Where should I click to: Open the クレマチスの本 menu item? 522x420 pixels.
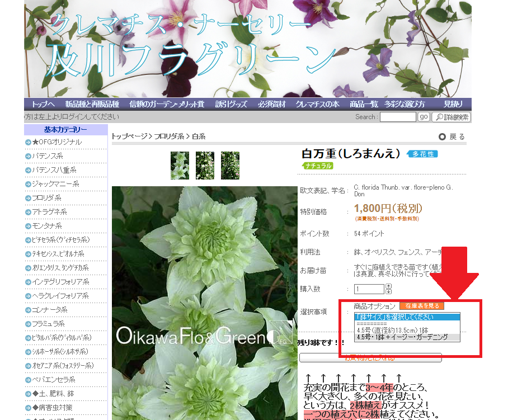click(x=318, y=104)
